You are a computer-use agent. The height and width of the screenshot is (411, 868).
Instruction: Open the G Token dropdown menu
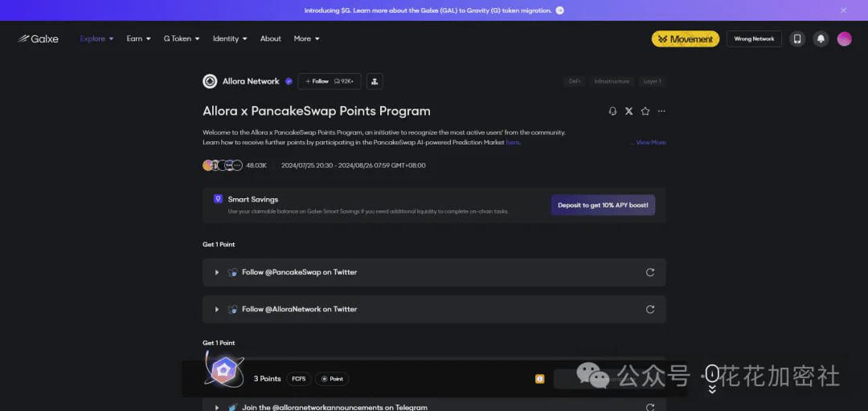(182, 39)
